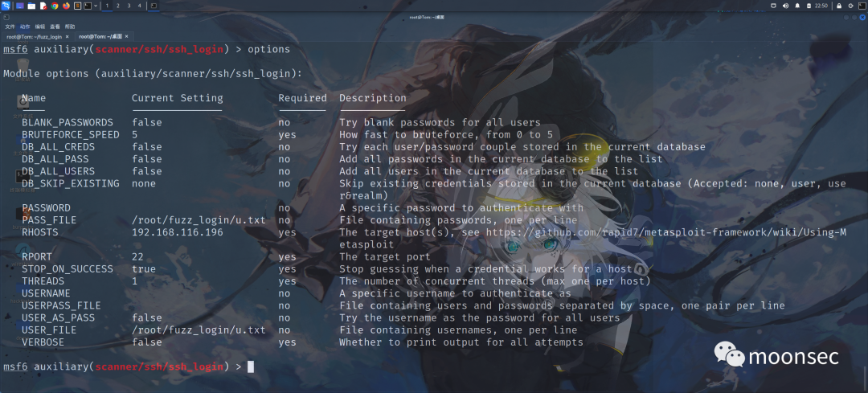Click the 22:50 clock
Viewport: 868px width, 393px height.
[821, 6]
